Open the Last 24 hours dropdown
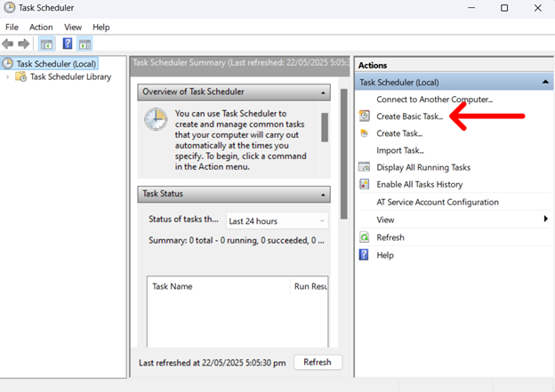This screenshot has height=392, width=555. 277,220
